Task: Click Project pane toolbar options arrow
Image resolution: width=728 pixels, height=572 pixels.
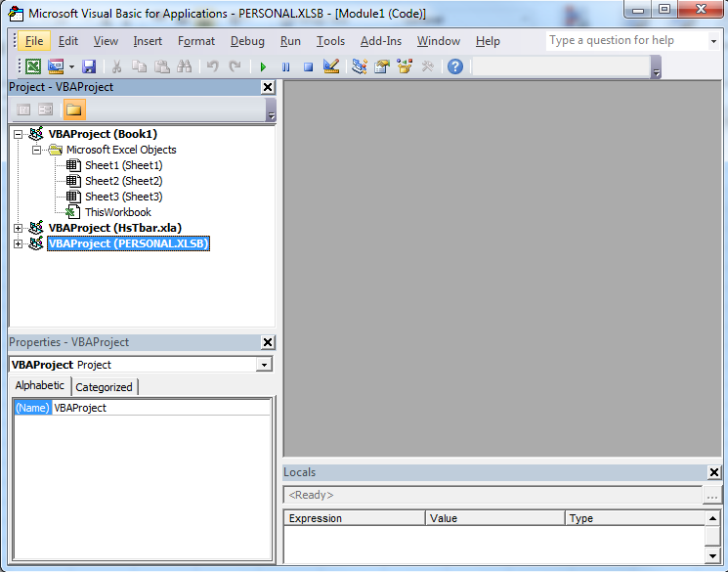Action: point(271,110)
